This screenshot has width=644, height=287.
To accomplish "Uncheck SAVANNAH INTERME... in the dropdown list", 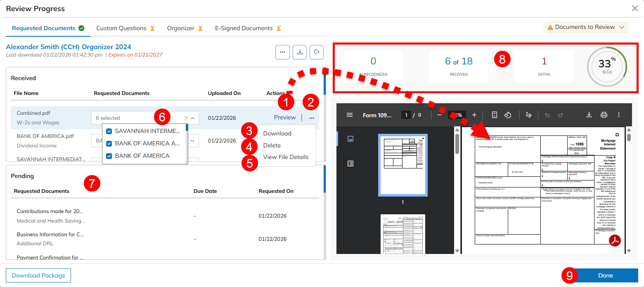I will (109, 131).
